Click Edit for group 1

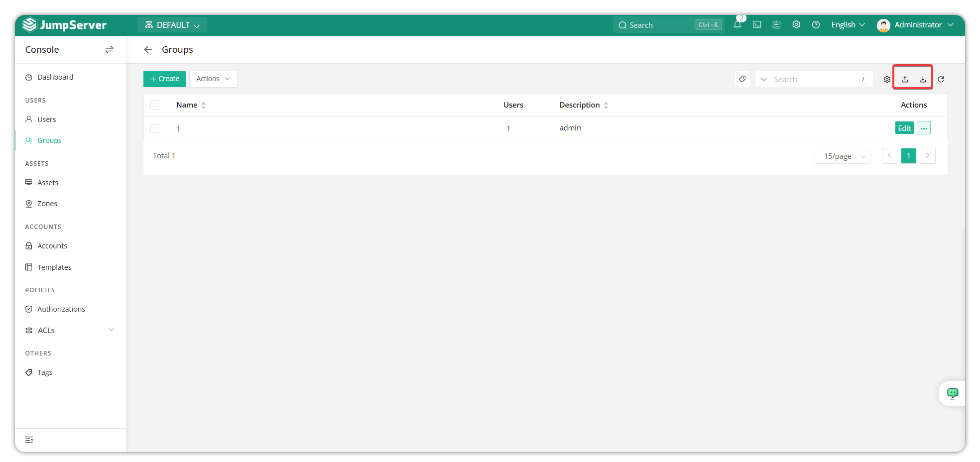pyautogui.click(x=904, y=128)
